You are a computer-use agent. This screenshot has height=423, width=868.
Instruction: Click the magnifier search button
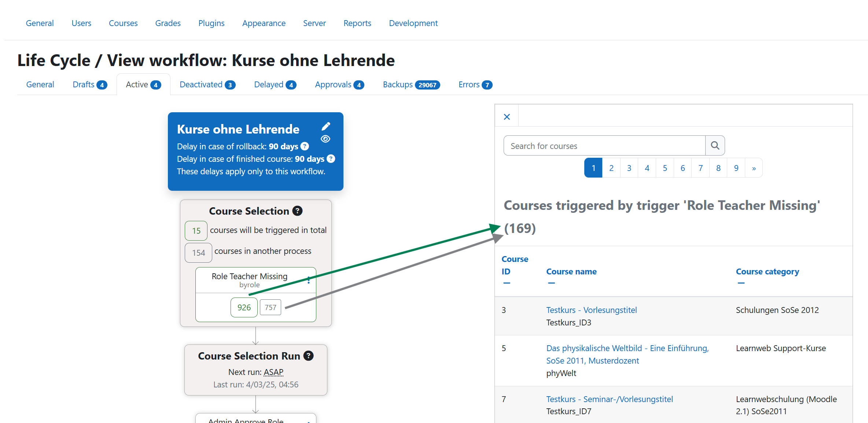pos(715,146)
